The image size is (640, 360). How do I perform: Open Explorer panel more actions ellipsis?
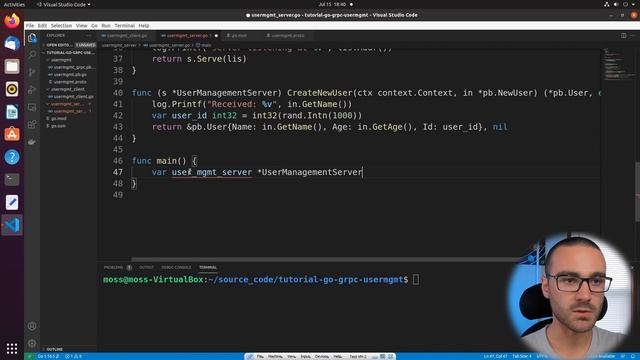[x=89, y=36]
